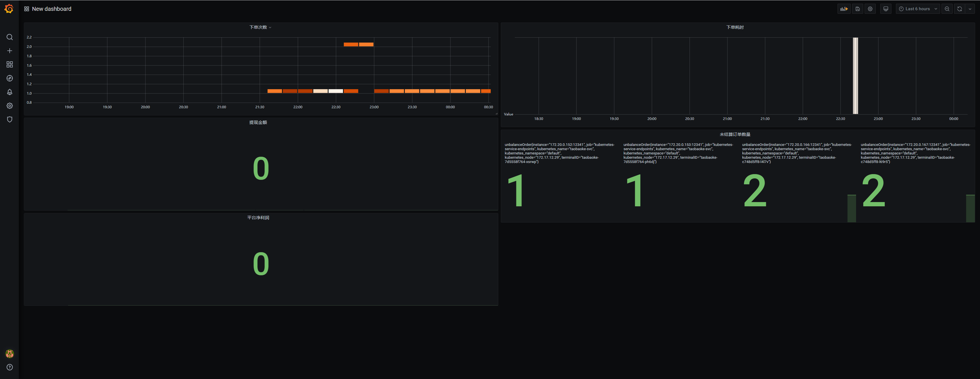Save the dashboard with disk icon
Image resolution: width=980 pixels, height=379 pixels.
pyautogui.click(x=857, y=9)
